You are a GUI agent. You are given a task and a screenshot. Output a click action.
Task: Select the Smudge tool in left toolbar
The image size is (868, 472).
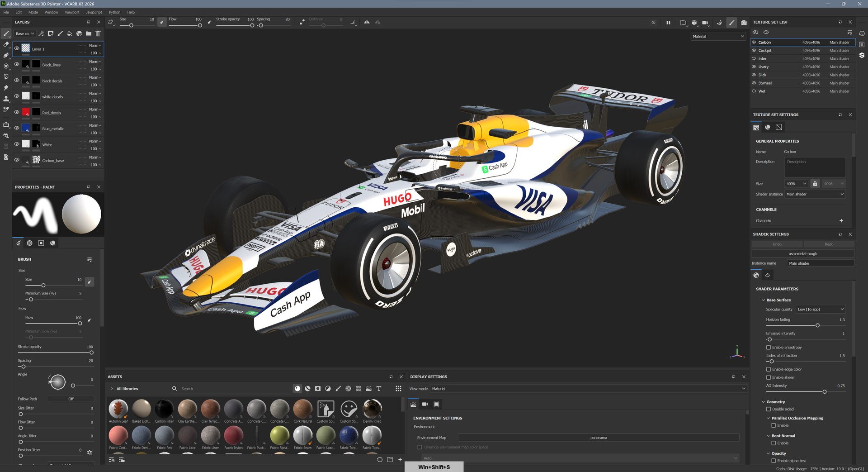[6, 88]
